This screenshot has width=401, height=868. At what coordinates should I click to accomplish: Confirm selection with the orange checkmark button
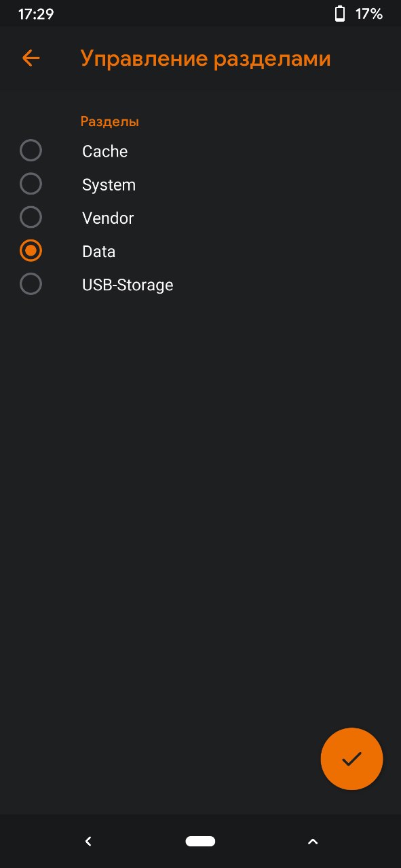[x=351, y=759]
